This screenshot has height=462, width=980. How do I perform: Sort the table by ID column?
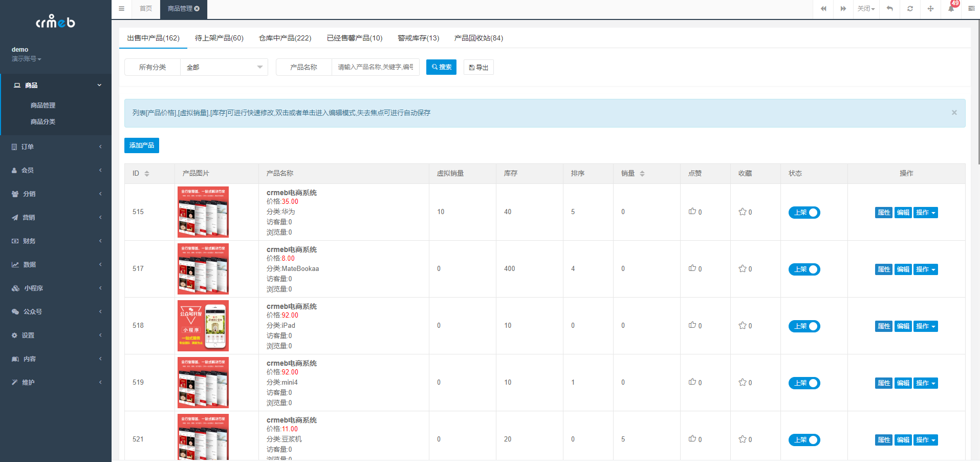click(x=147, y=174)
